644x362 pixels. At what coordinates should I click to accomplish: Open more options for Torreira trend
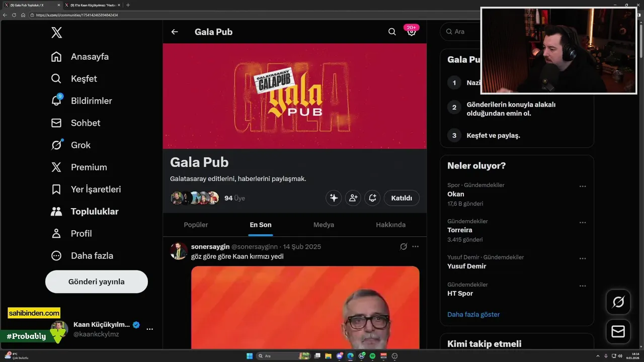[583, 223]
